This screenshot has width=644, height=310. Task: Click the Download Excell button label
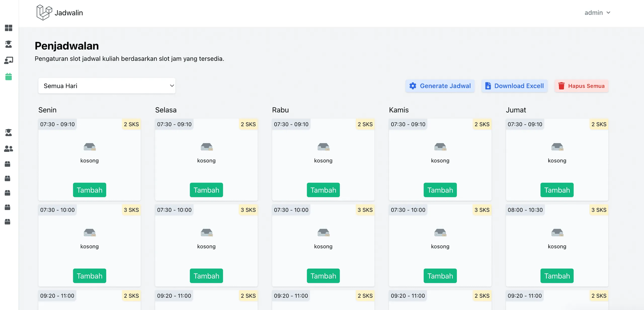pyautogui.click(x=519, y=86)
